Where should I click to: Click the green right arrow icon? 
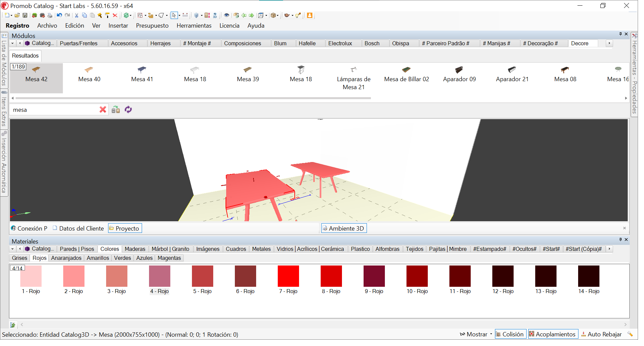[x=251, y=15]
